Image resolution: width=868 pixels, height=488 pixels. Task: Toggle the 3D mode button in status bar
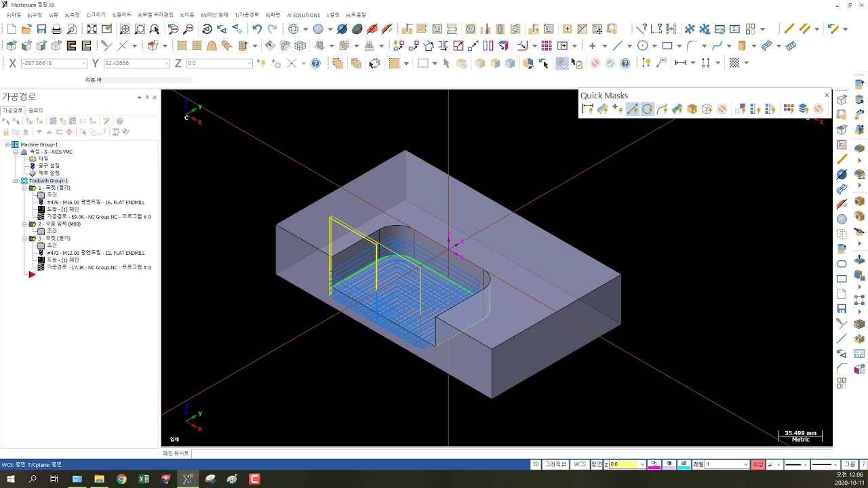coord(535,464)
